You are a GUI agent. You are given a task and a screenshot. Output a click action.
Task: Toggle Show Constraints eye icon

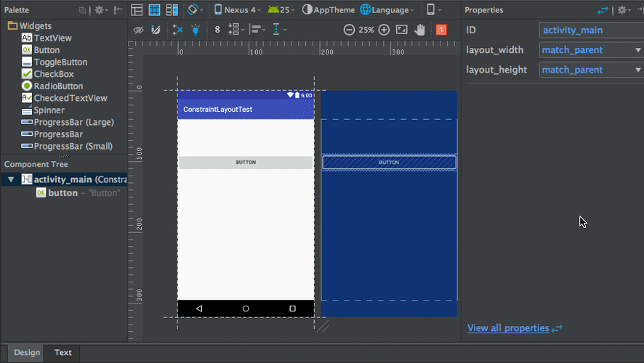pos(138,30)
